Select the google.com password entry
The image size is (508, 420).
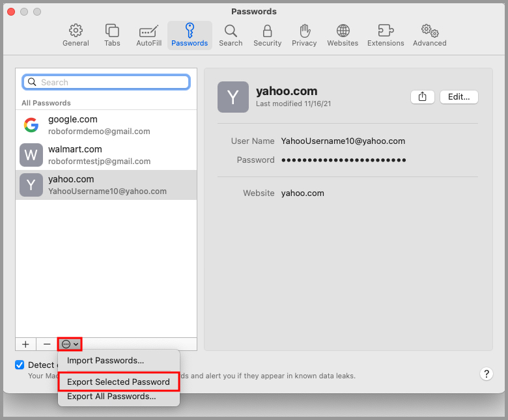(106, 125)
